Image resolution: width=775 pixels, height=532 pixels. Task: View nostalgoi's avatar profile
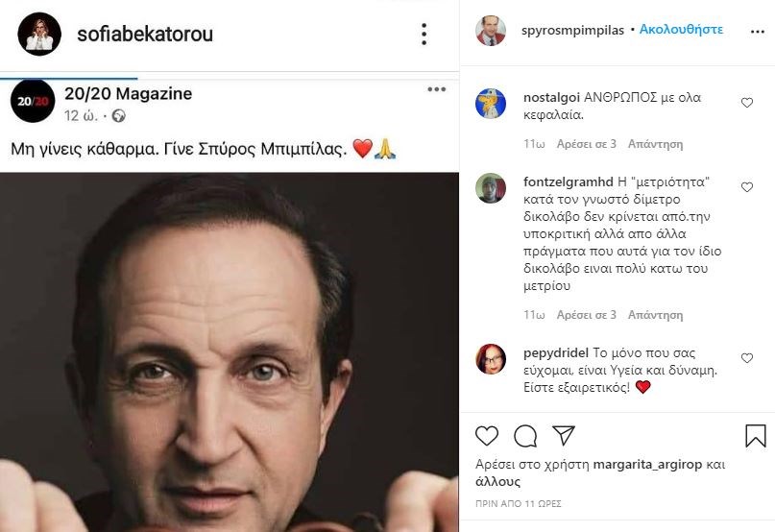(491, 104)
